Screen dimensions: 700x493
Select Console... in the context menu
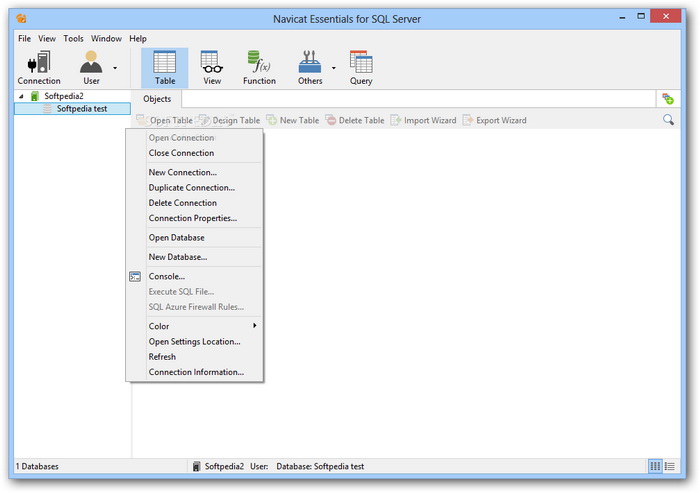[x=167, y=276]
